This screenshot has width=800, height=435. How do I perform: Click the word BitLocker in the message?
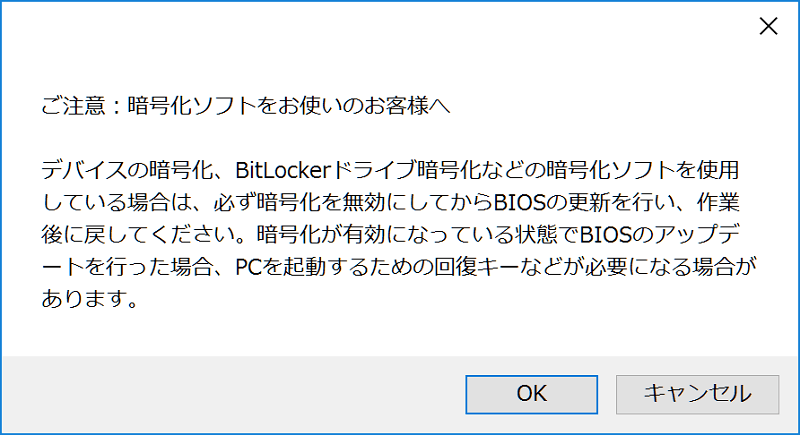coord(283,170)
